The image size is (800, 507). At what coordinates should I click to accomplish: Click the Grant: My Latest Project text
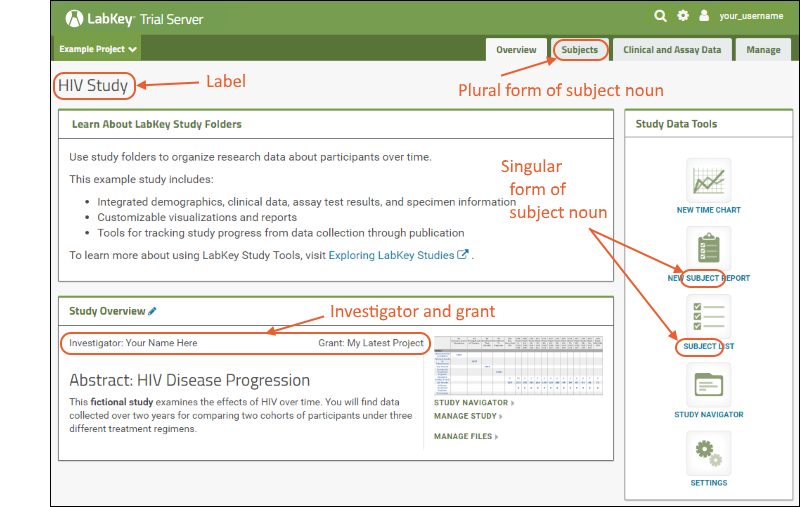pyautogui.click(x=371, y=343)
